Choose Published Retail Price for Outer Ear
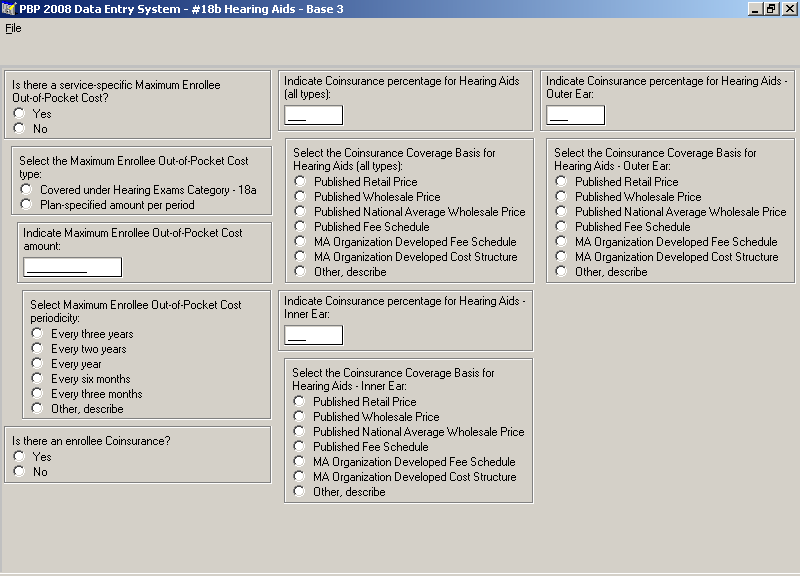Image resolution: width=800 pixels, height=576 pixels. click(x=561, y=181)
